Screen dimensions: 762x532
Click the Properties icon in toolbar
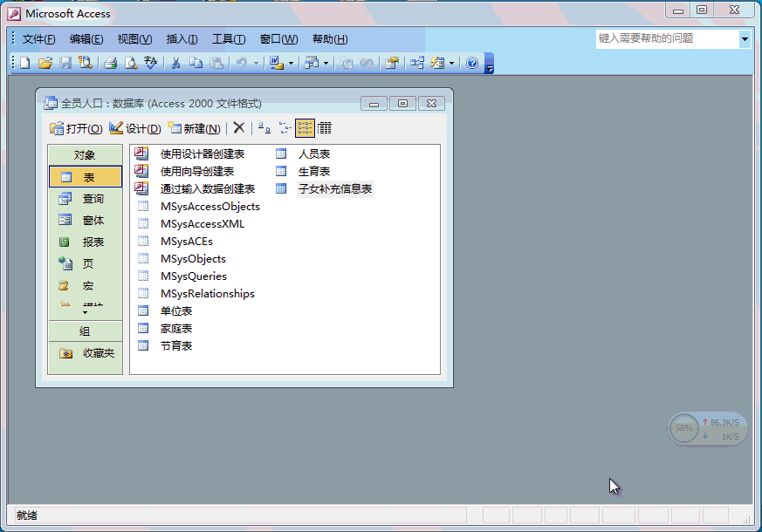point(392,63)
